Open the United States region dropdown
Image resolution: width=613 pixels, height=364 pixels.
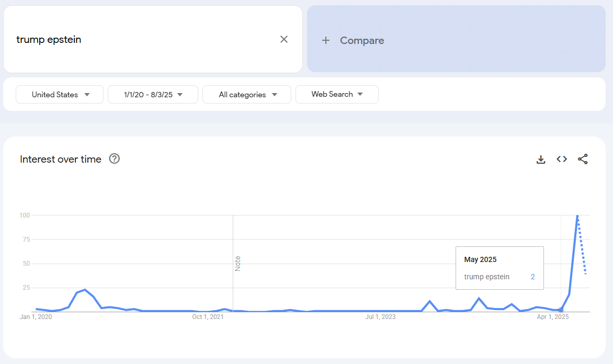coord(60,95)
